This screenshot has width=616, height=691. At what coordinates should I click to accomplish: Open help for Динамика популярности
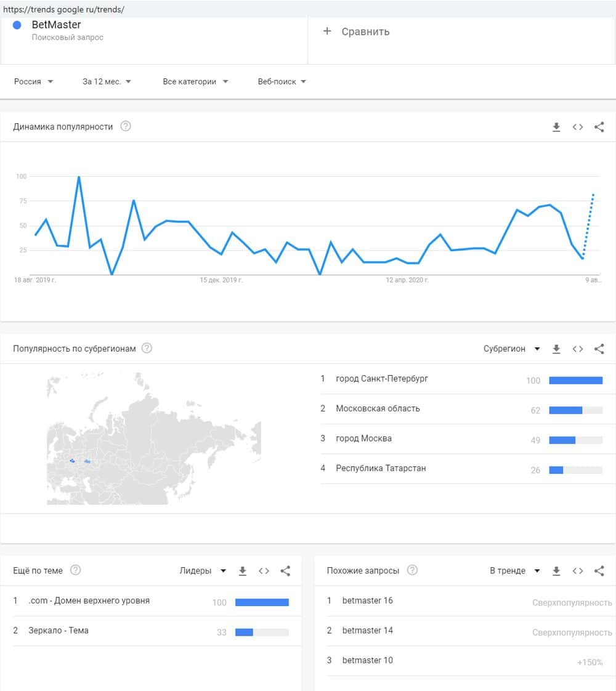[126, 126]
